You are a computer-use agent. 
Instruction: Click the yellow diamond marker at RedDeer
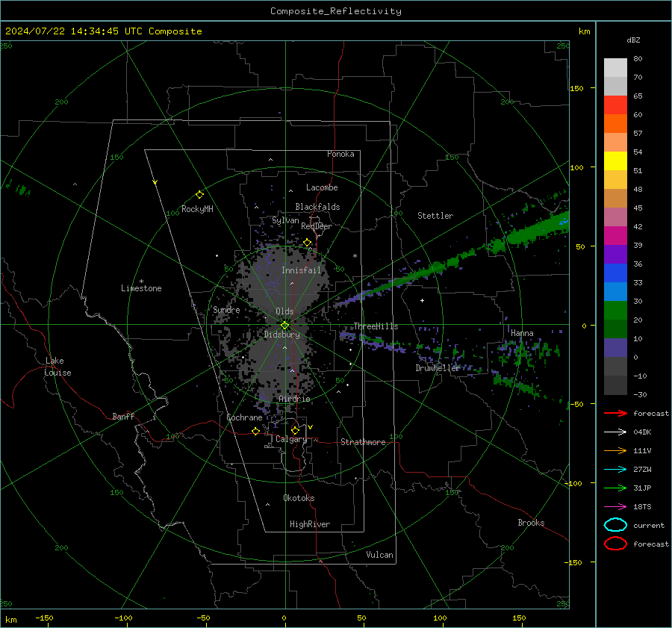coord(308,243)
